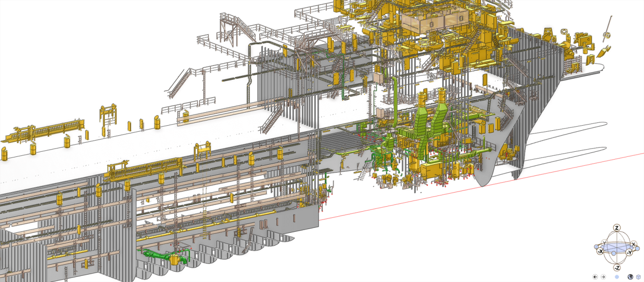The height and width of the screenshot is (282, 644).
Task: Select the -Y axis view handle
Action: [629, 253]
